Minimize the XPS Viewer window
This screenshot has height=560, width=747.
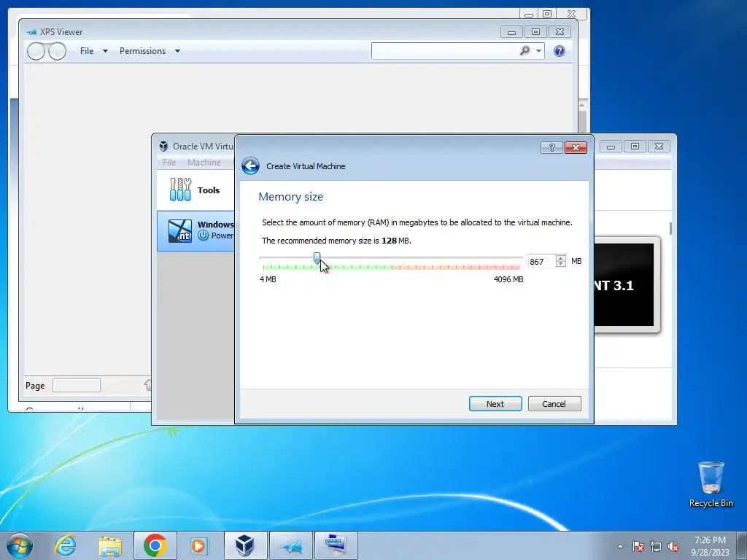pyautogui.click(x=511, y=32)
